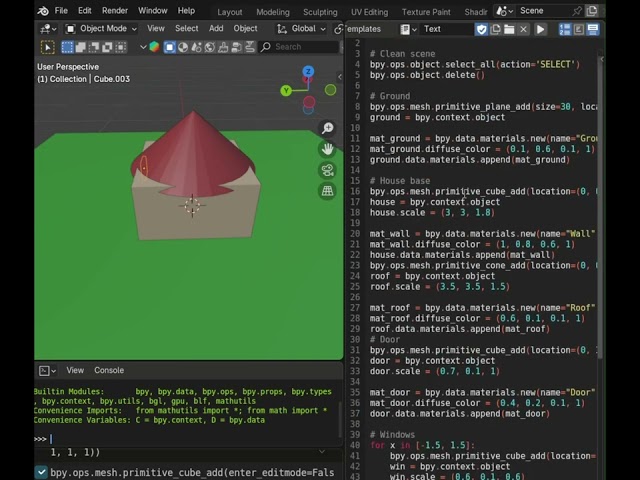
Task: Open the Global transform orientation dropdown
Action: 301,29
